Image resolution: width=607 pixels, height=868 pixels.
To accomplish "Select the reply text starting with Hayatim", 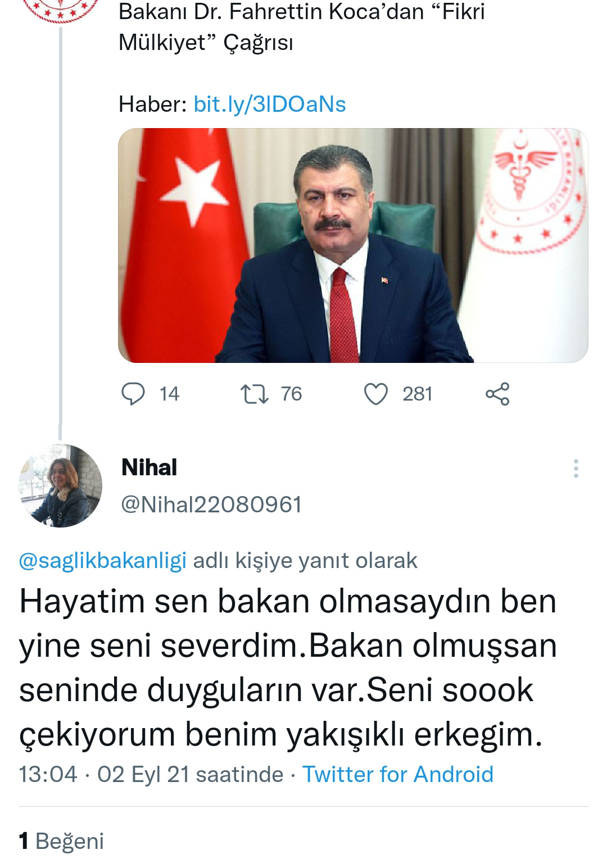I will tap(288, 668).
